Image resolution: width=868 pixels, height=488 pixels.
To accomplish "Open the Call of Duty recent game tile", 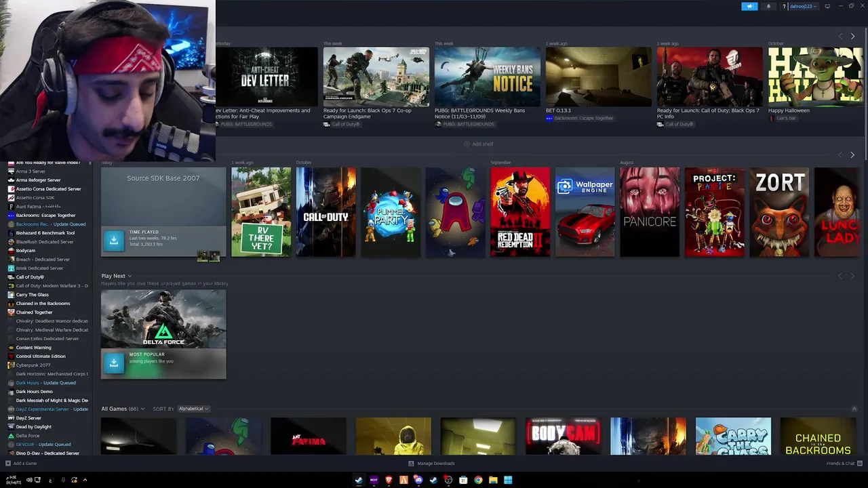I will tap(325, 212).
